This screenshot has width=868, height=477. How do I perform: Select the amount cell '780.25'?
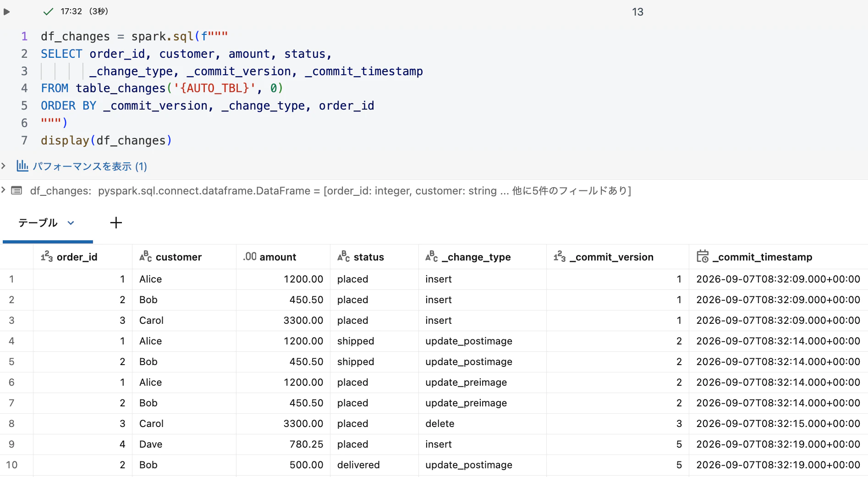[283, 444]
